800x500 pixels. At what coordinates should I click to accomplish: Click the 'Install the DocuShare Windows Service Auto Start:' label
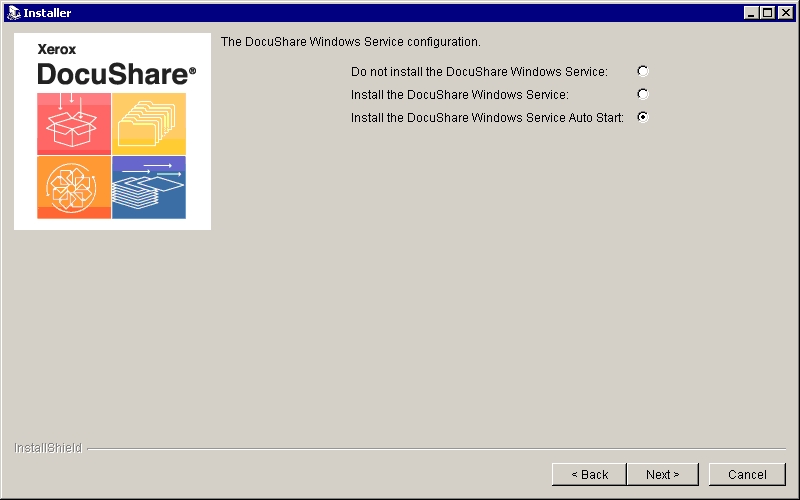coord(487,118)
